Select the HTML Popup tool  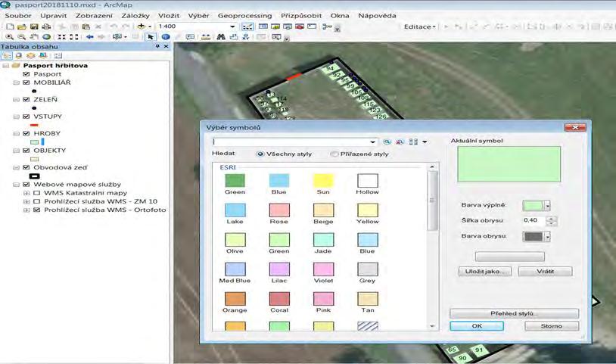190,37
